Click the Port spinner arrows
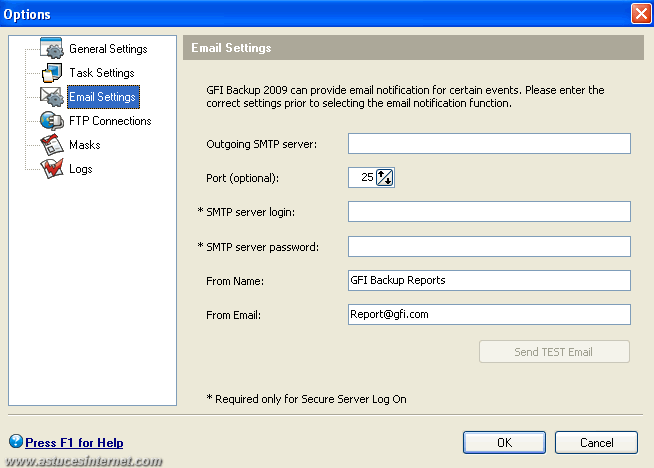The width and height of the screenshot is (654, 468). [x=385, y=178]
